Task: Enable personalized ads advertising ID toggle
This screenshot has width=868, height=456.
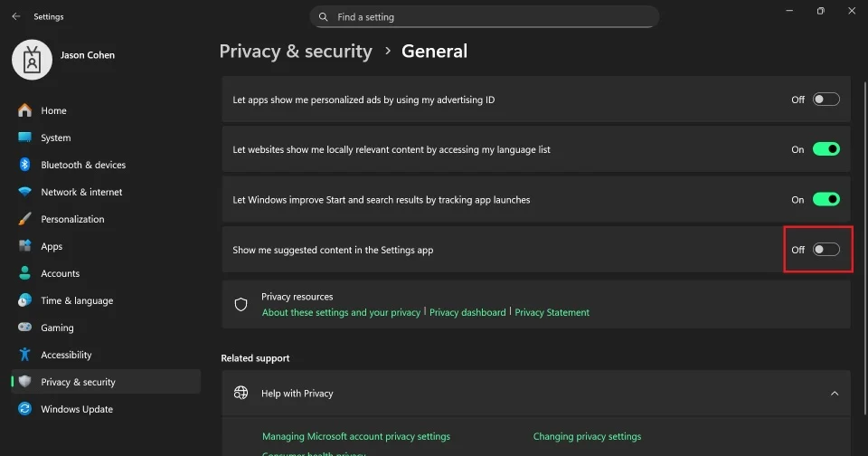Action: [x=826, y=100]
